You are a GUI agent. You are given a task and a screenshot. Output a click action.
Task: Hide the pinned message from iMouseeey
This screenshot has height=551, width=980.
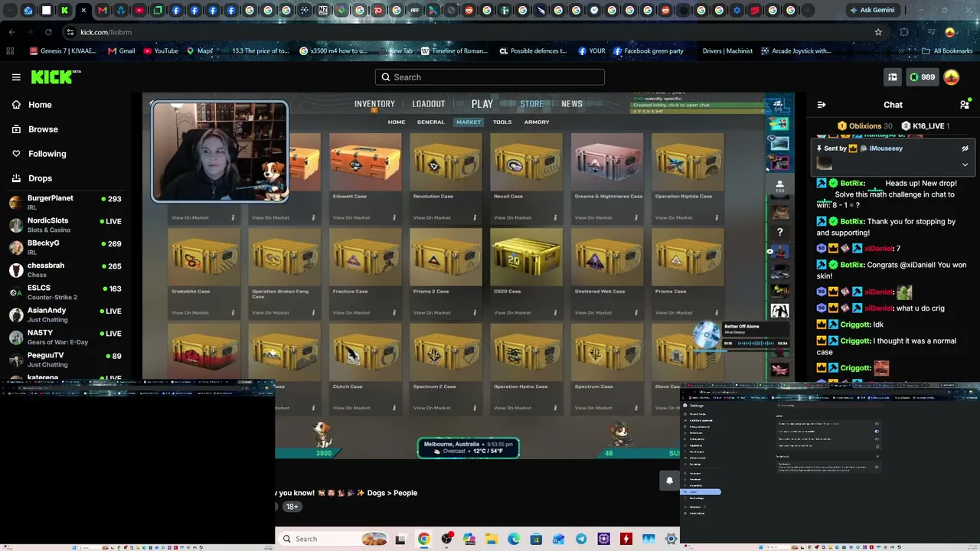[965, 148]
